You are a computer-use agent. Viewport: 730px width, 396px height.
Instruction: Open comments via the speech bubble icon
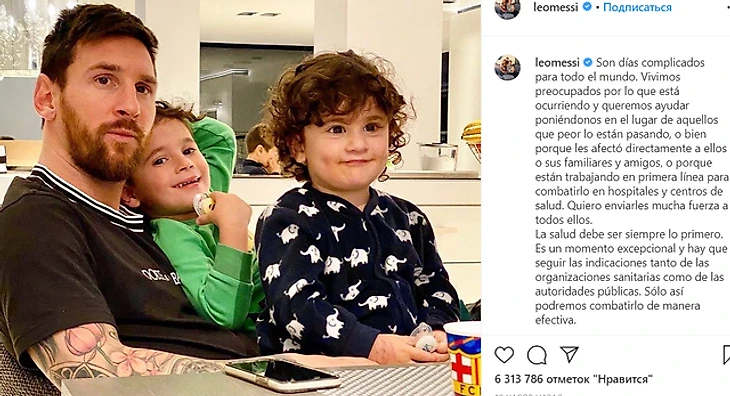537,355
